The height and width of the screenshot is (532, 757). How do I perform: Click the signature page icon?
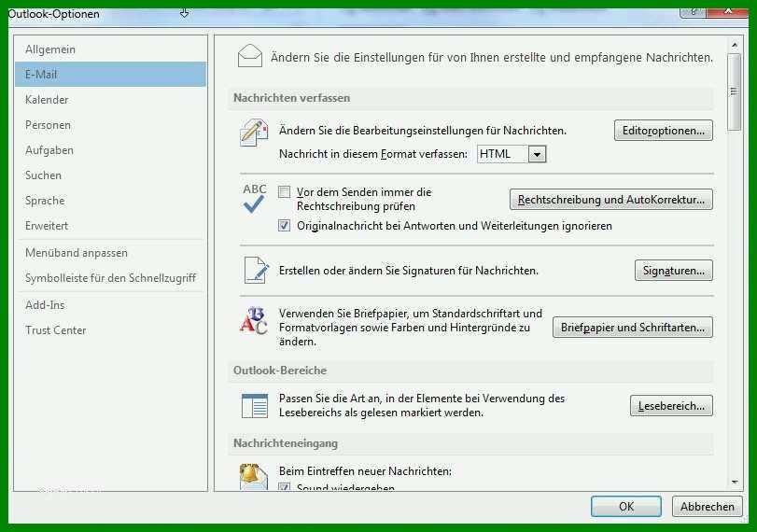click(256, 271)
